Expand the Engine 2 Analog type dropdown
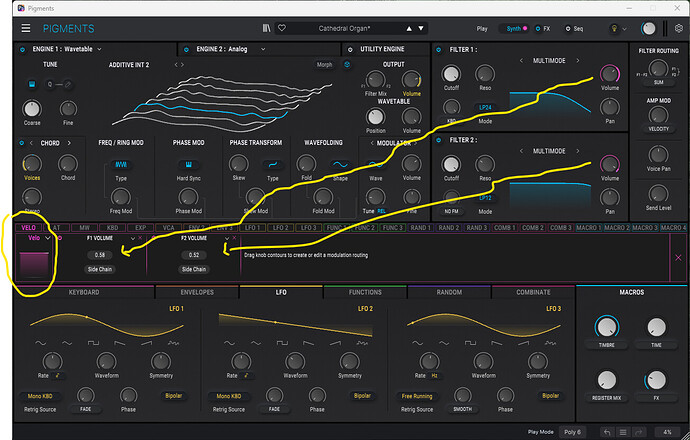The image size is (690, 440). click(263, 49)
